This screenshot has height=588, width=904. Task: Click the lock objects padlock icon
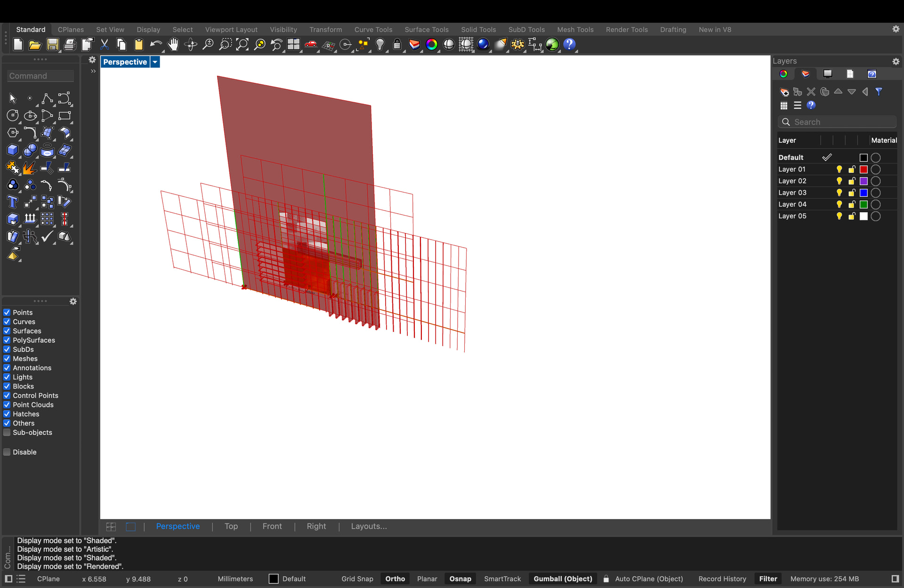(x=397, y=45)
